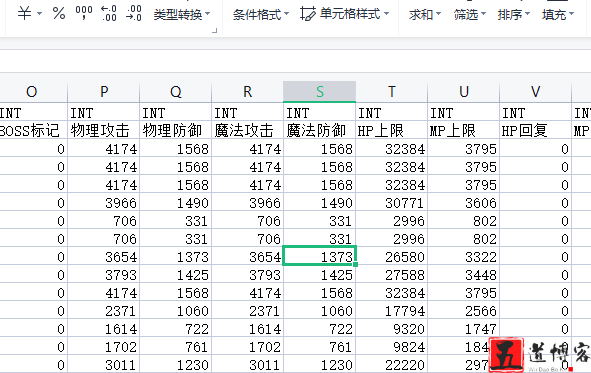
Task: Click the 物理防御 header cell
Action: point(176,131)
